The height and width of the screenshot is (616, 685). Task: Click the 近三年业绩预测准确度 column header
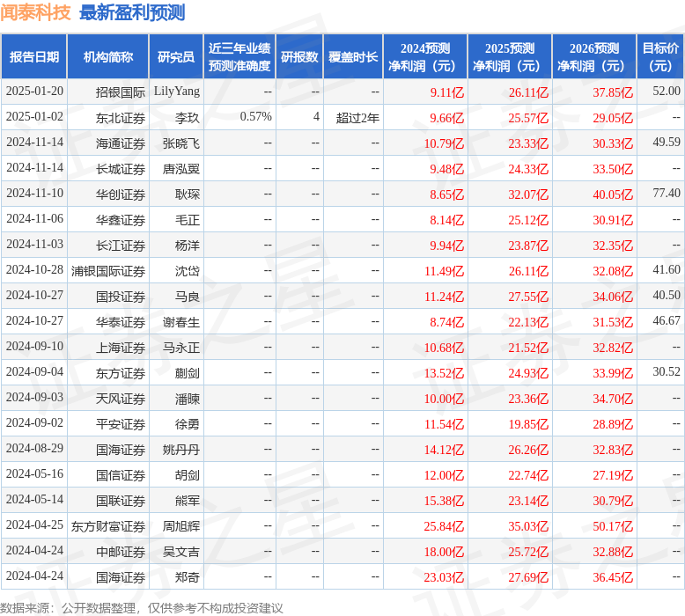(x=239, y=56)
